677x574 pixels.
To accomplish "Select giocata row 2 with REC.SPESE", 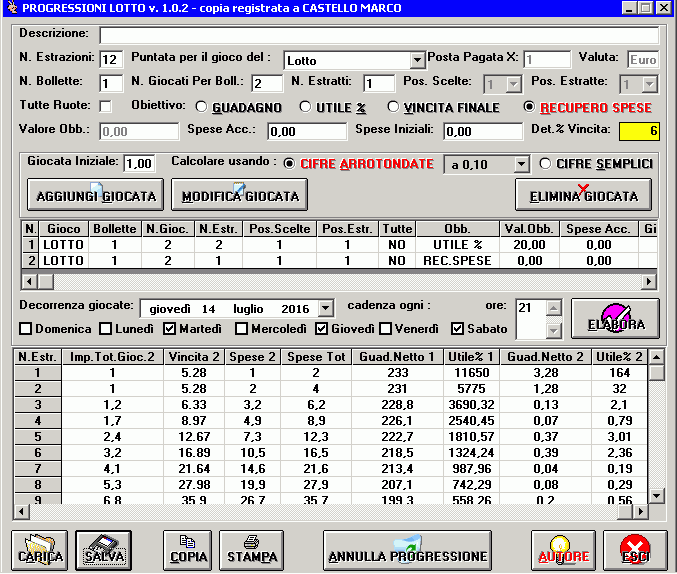I will (339, 261).
